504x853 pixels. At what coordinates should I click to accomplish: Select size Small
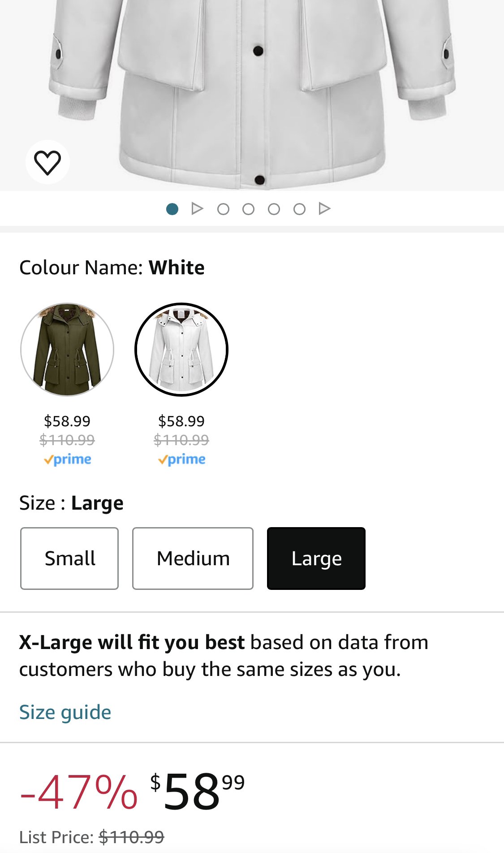pos(69,559)
